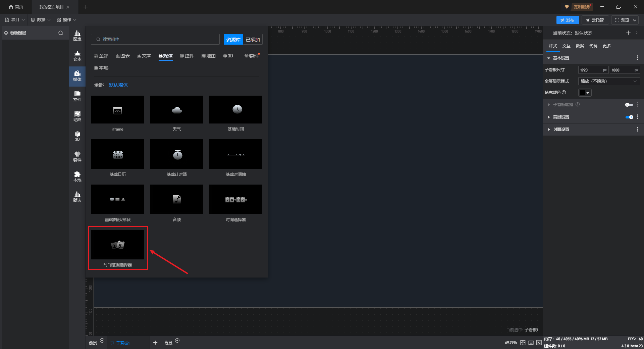This screenshot has height=349, width=644.
Task: Open 封面设置 more options menu
Action: (x=637, y=129)
